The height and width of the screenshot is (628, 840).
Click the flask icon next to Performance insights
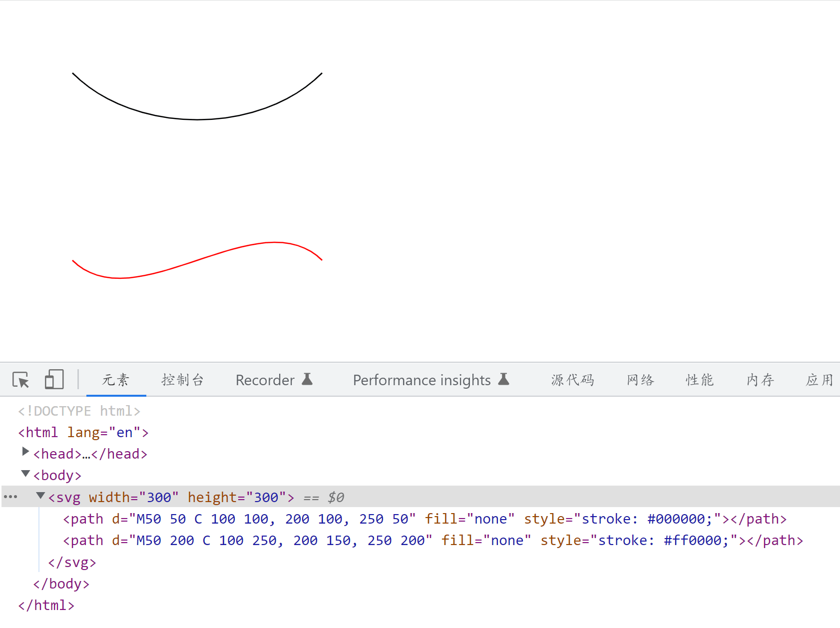pos(503,379)
